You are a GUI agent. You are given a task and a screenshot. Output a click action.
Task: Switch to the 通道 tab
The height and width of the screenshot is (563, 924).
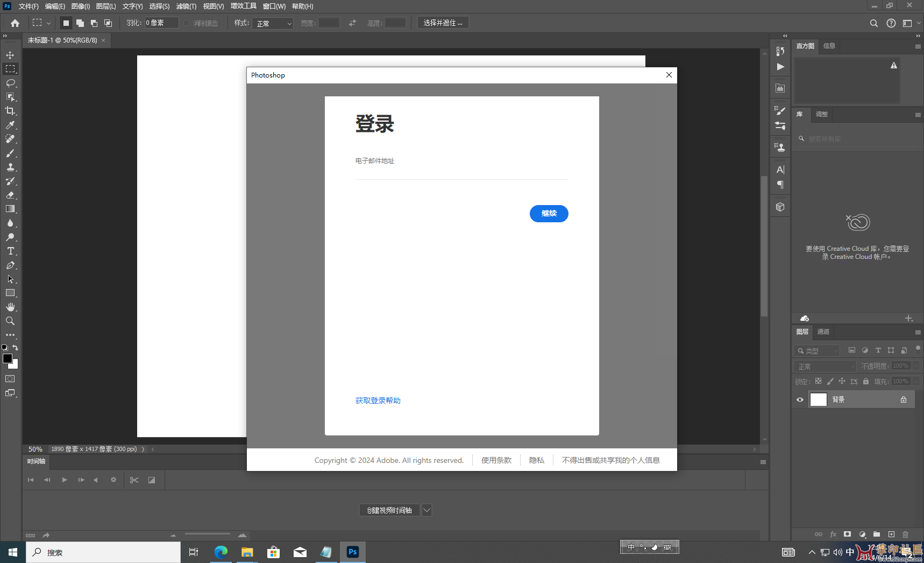pyautogui.click(x=823, y=332)
